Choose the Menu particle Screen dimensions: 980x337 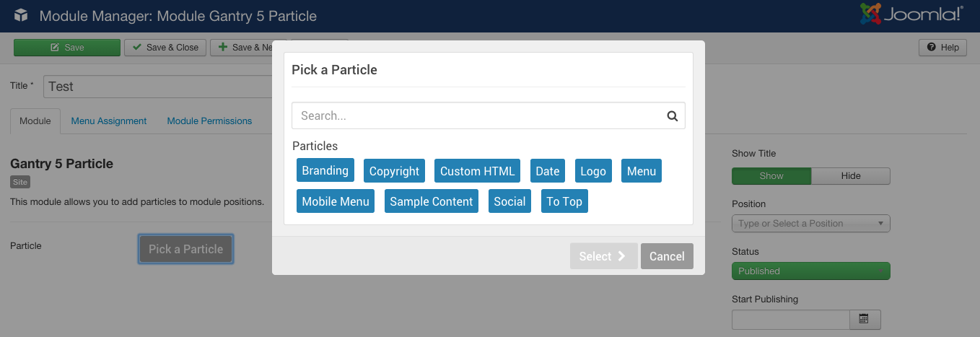tap(642, 171)
